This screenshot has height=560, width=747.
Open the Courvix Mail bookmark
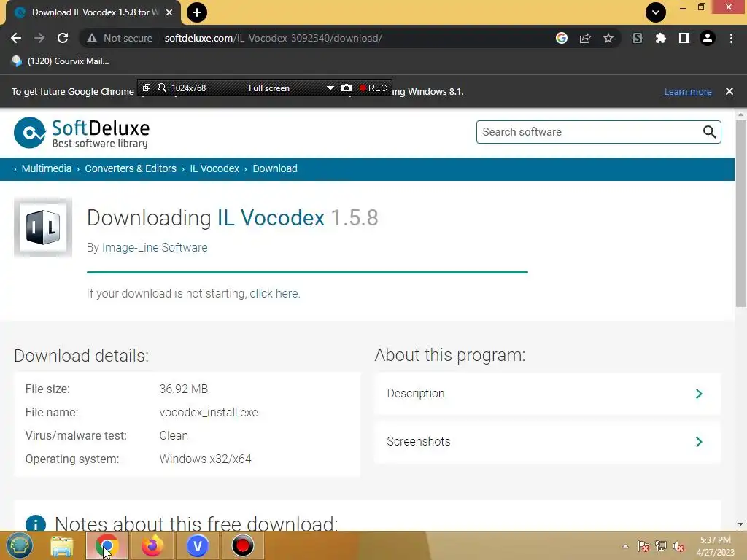(61, 61)
